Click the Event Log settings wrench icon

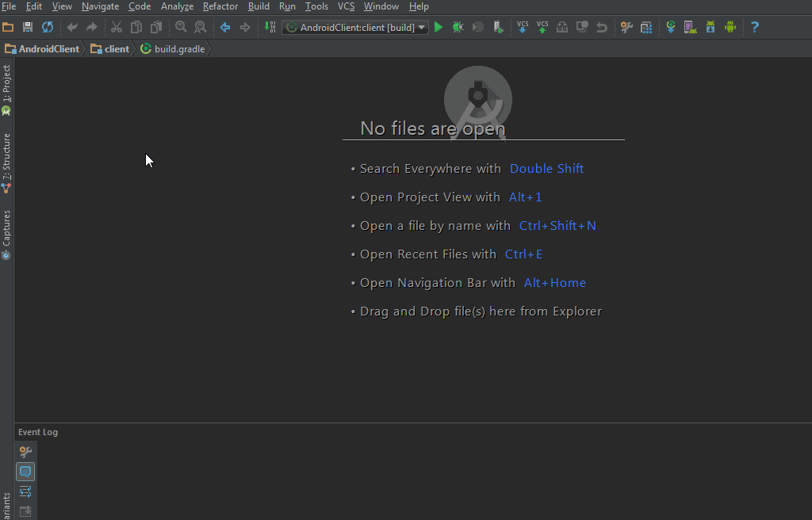[x=25, y=452]
